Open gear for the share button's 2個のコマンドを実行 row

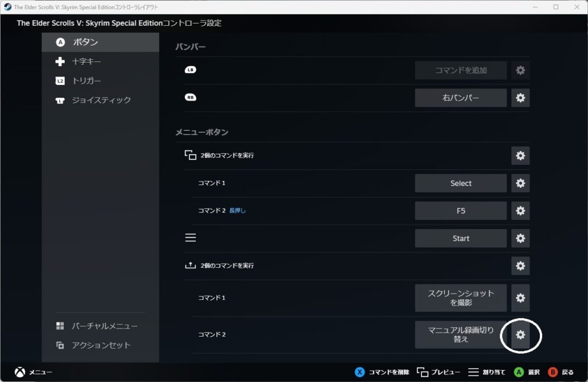pos(520,266)
